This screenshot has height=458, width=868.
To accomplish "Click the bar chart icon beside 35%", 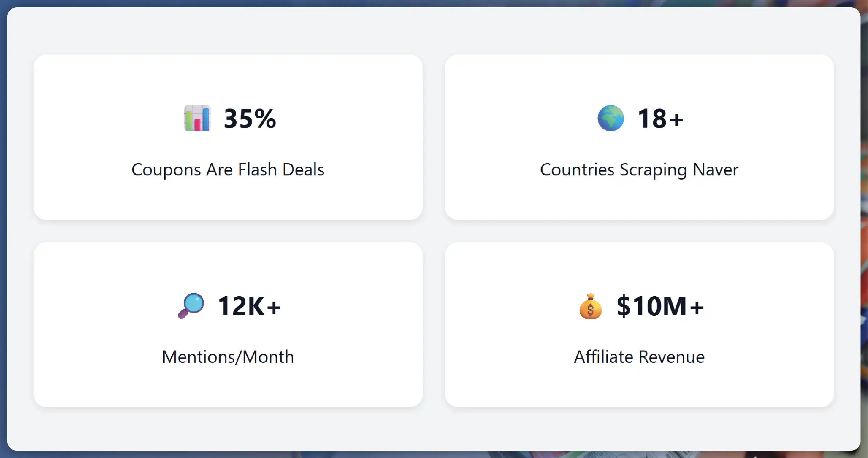I will (197, 119).
